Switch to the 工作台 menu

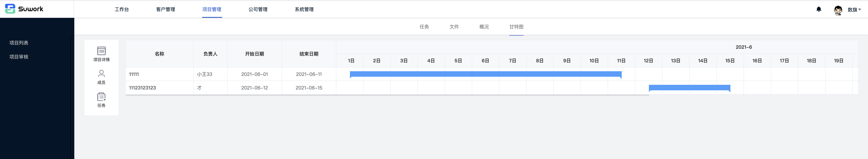click(x=122, y=9)
